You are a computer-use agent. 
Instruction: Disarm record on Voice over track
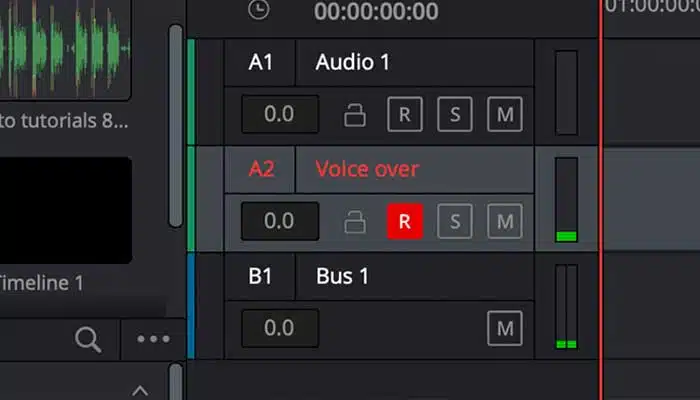(x=405, y=221)
